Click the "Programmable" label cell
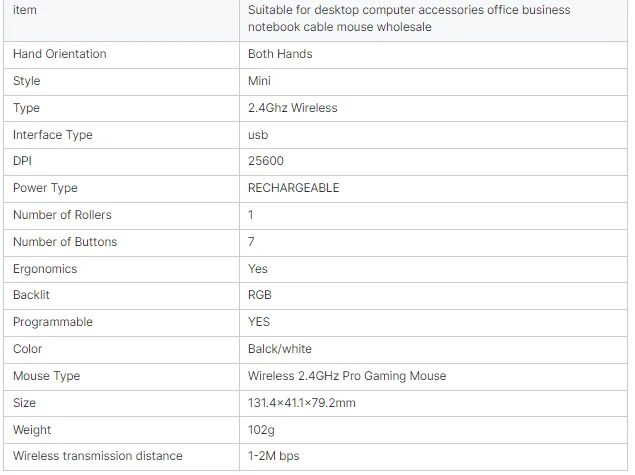The image size is (635, 475). (x=53, y=322)
